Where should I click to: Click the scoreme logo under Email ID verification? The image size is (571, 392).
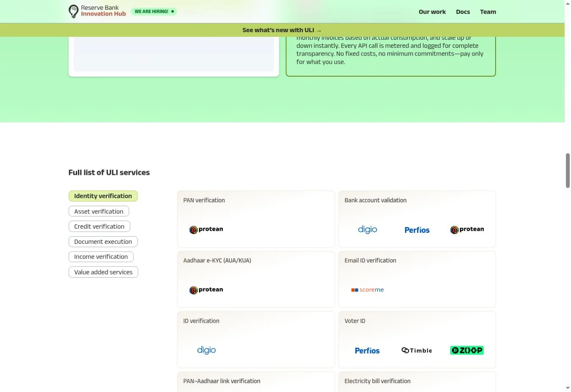pyautogui.click(x=367, y=290)
